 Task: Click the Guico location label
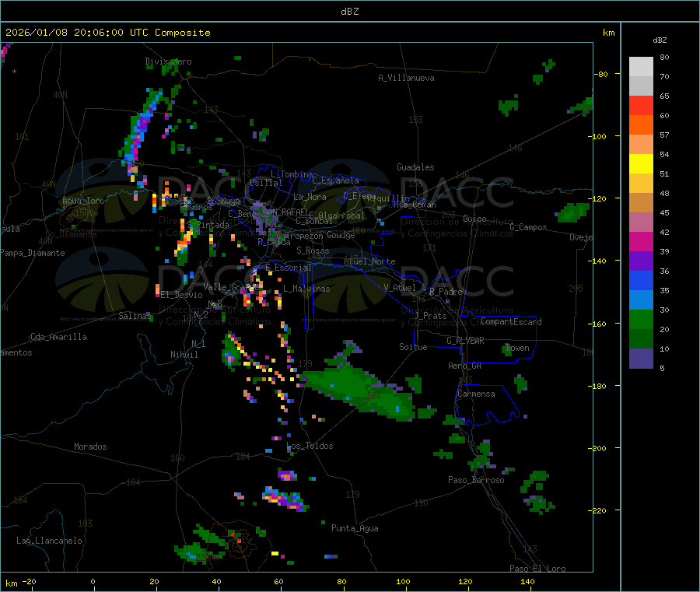tap(474, 219)
